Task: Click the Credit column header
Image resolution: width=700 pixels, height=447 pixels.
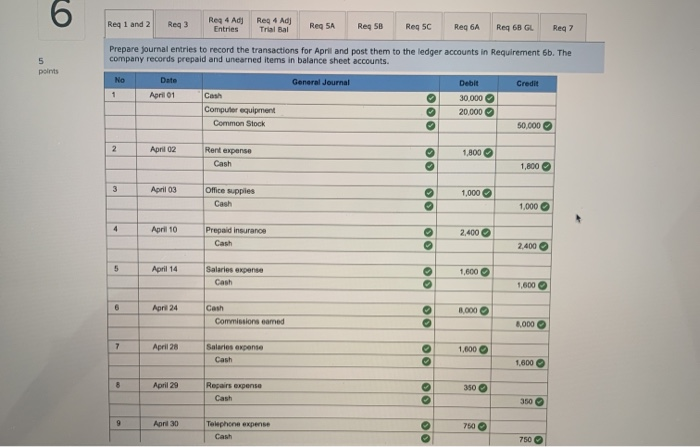Action: click(x=527, y=84)
